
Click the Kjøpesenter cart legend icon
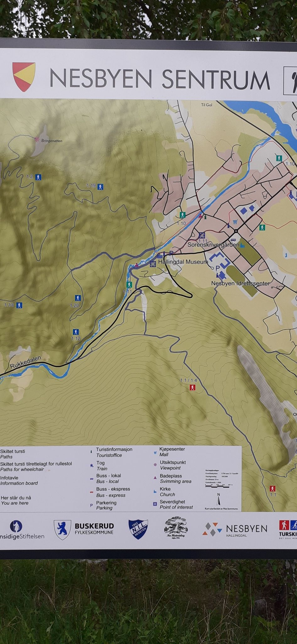155,452
